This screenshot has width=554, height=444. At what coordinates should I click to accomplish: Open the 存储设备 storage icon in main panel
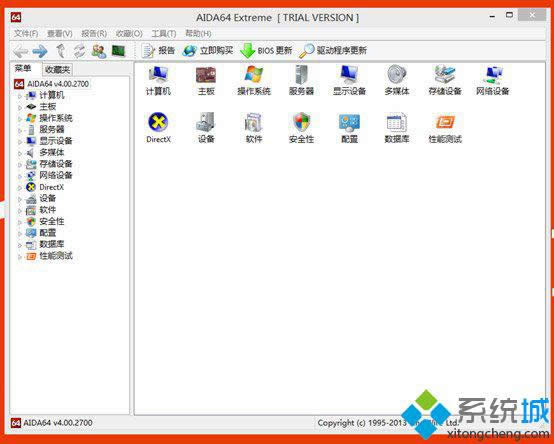(445, 80)
